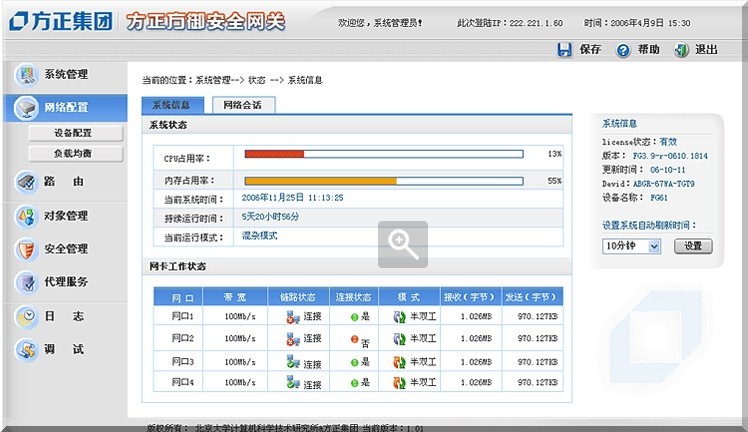Click the 模式 column header
This screenshot has height=432, width=748.
409,297
